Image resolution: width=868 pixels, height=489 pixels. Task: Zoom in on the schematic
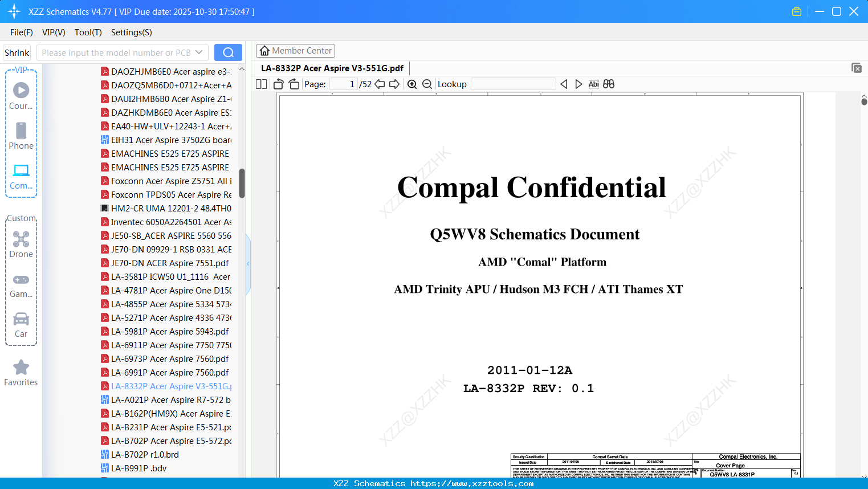click(412, 84)
